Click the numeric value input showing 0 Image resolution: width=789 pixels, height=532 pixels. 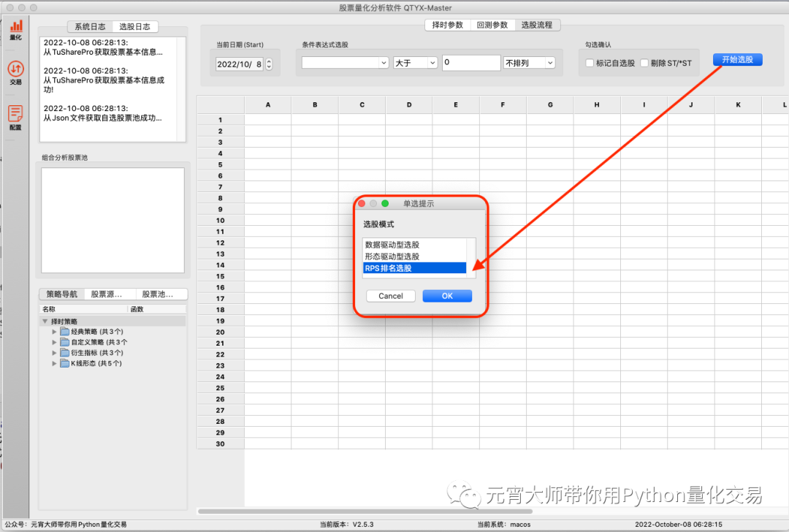click(x=470, y=62)
